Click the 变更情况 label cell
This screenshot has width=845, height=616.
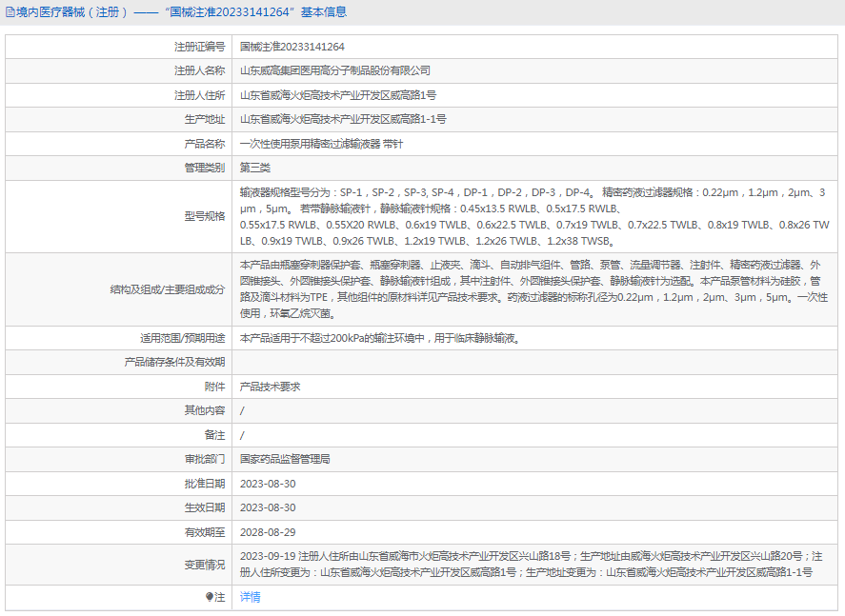point(119,565)
